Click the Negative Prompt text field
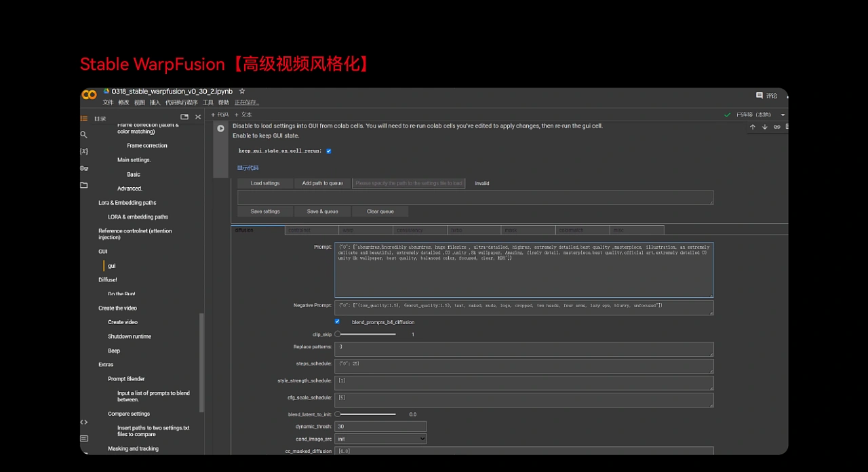This screenshot has width=868, height=472. pos(524,308)
